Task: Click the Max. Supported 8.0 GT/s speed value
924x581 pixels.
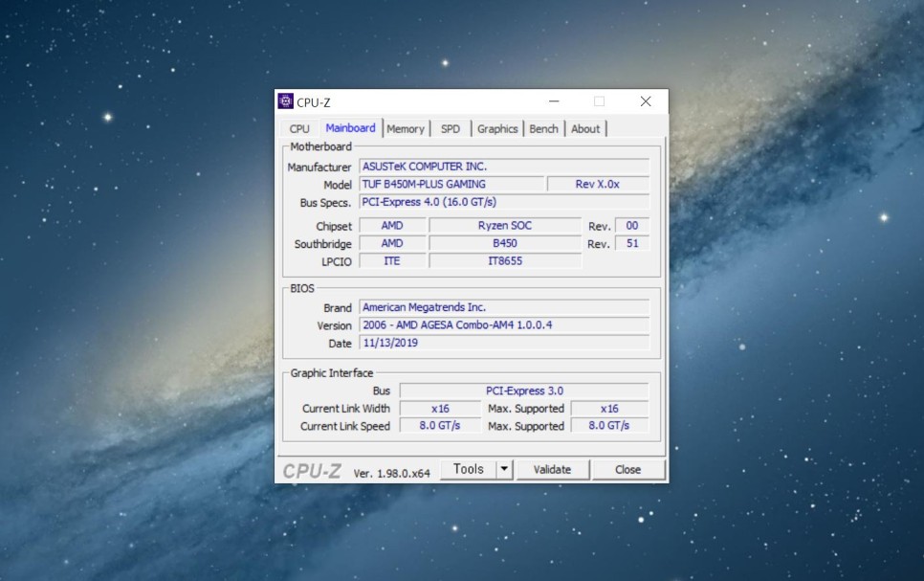Action: [x=610, y=425]
